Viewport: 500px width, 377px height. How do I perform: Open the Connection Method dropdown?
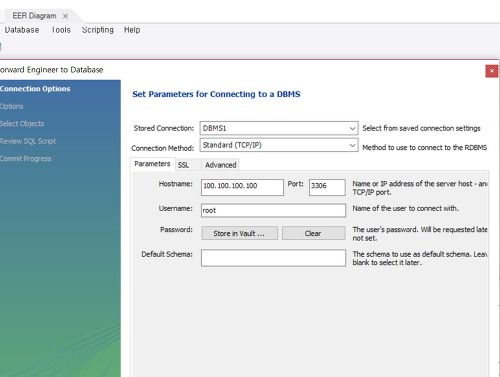(x=279, y=145)
